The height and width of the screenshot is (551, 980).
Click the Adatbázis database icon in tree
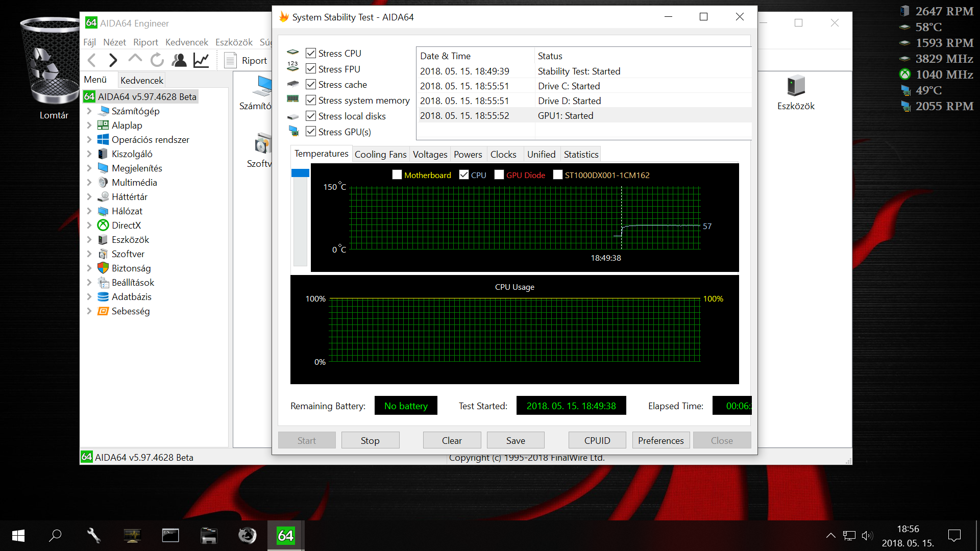point(103,296)
